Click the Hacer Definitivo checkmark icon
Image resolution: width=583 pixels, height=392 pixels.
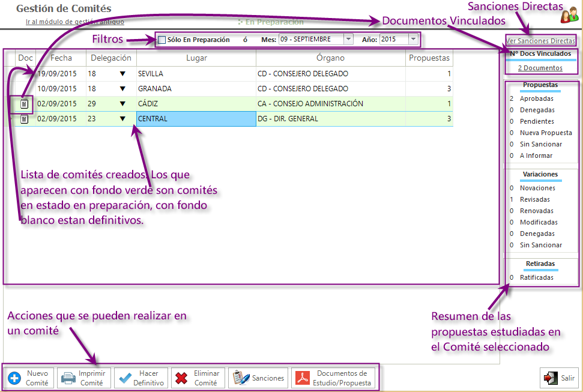(x=125, y=378)
